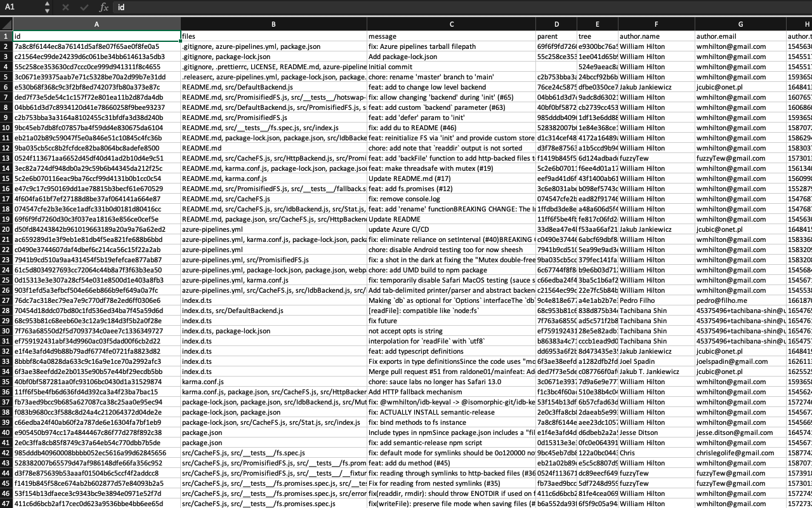Select column A by its header

pyautogui.click(x=96, y=23)
